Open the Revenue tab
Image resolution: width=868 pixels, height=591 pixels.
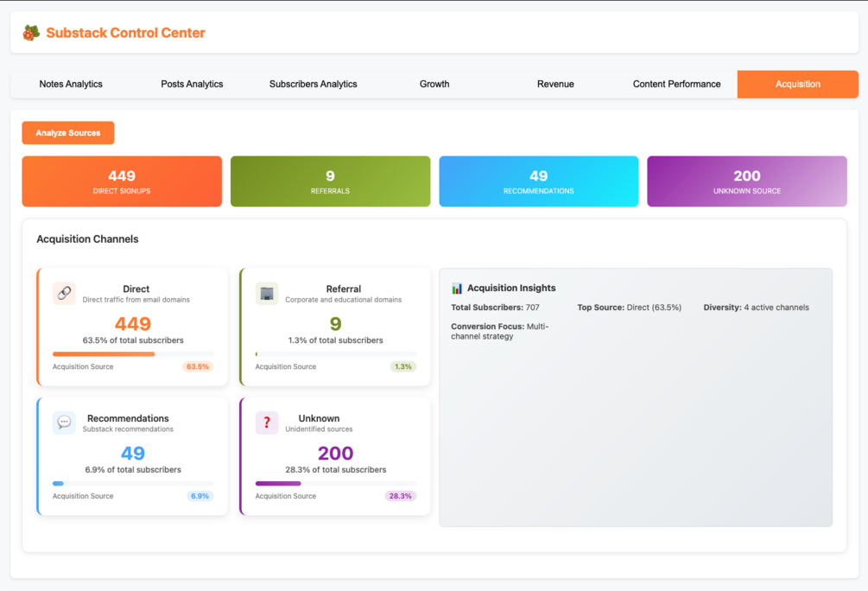[556, 84]
